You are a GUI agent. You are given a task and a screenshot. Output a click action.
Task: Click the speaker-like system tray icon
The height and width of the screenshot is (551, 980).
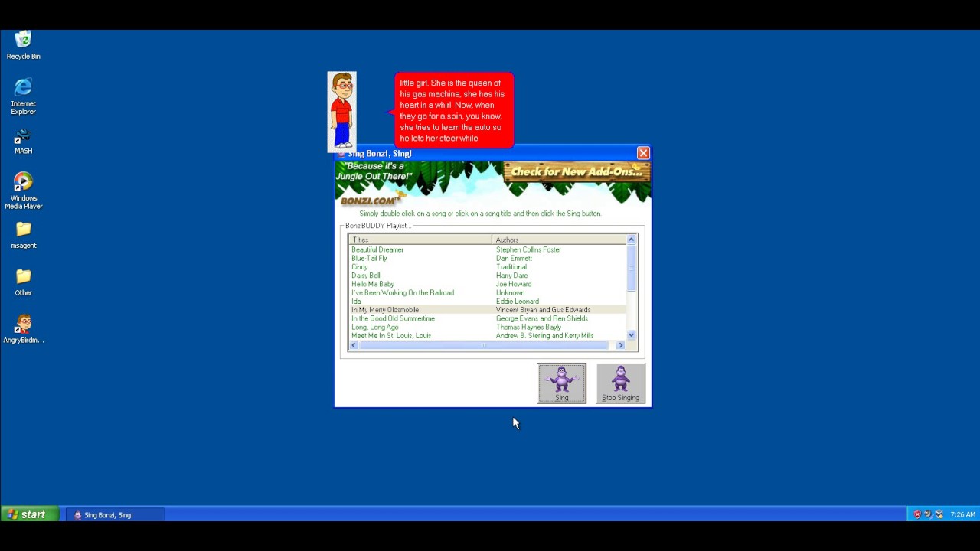928,514
